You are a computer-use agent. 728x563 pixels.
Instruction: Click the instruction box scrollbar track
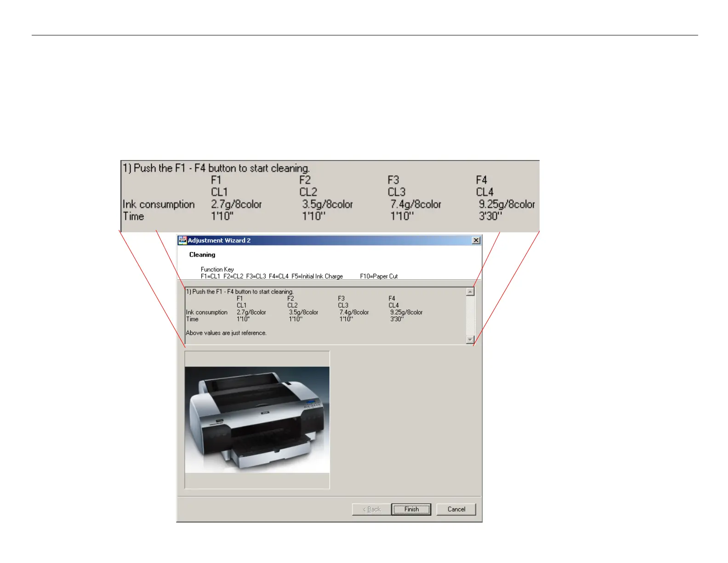(x=470, y=316)
